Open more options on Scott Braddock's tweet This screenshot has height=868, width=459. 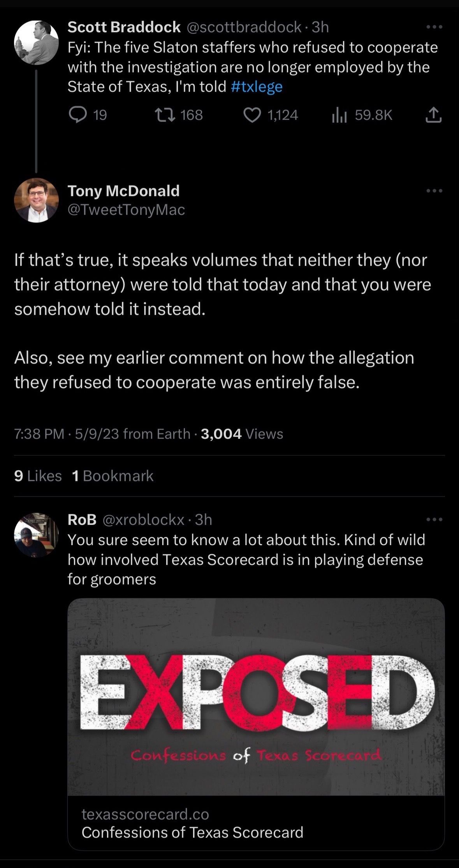(434, 27)
